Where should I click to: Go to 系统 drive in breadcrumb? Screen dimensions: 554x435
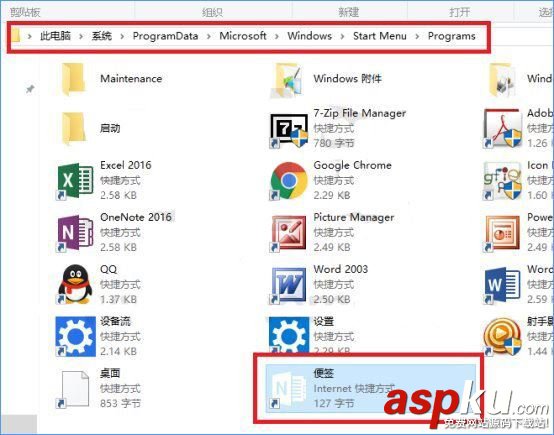[102, 36]
